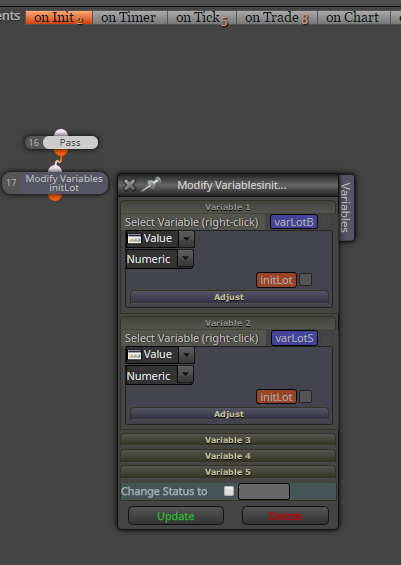The width and height of the screenshot is (401, 565).
Task: Click the green Update button
Action: [x=176, y=516]
